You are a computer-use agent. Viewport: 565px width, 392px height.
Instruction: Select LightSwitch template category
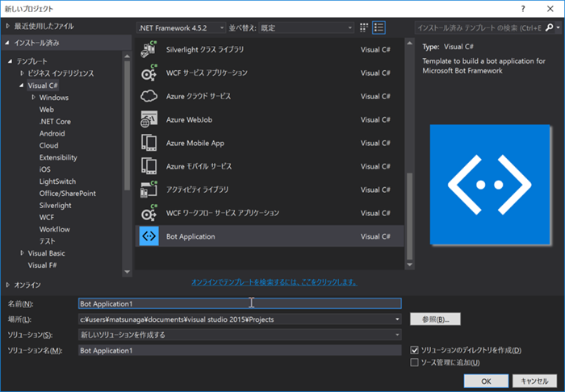[x=57, y=181]
